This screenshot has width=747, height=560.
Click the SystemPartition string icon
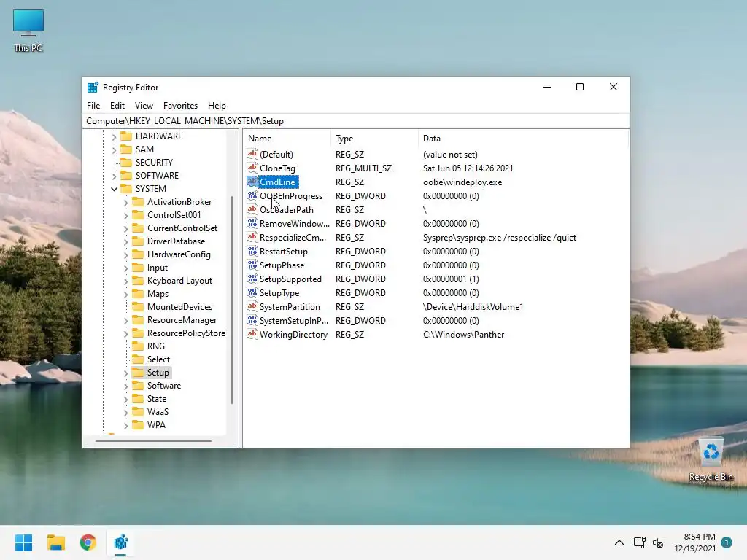(x=252, y=306)
